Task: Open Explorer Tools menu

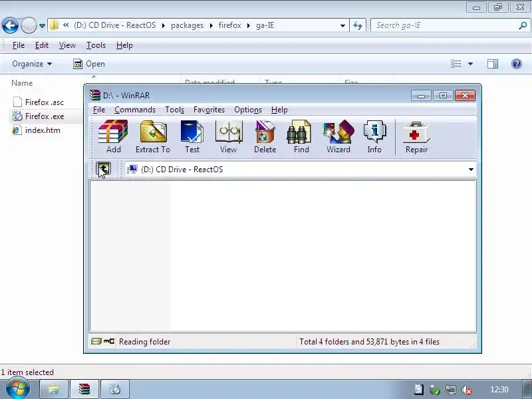Action: tap(96, 45)
